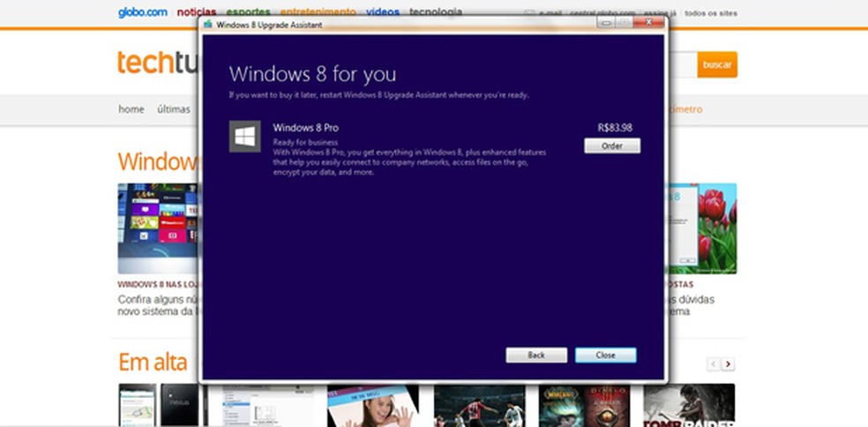Click the 'Em alta' section heading
Viewport: 868px width, 427px height.
click(x=153, y=363)
